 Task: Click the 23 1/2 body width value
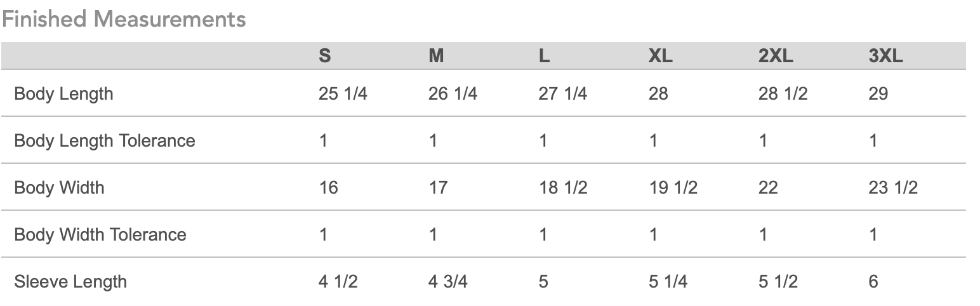[893, 187]
